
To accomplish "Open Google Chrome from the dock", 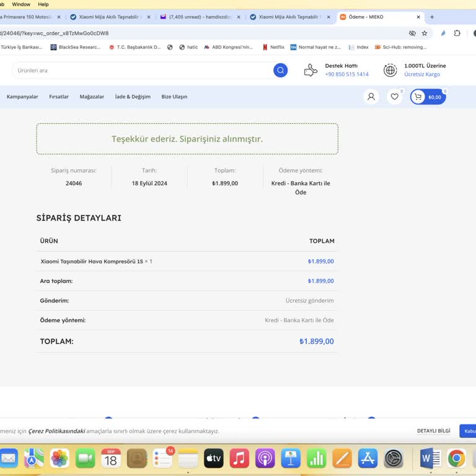I will (x=456, y=458).
